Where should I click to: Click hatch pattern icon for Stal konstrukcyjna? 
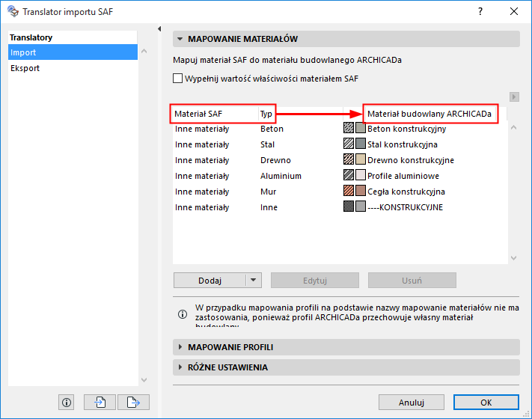(x=349, y=144)
